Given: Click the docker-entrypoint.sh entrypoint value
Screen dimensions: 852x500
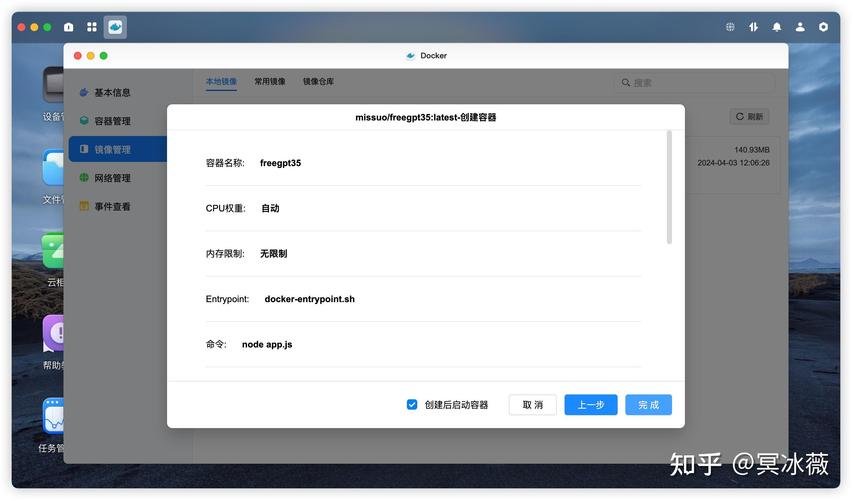Looking at the screenshot, I should (x=310, y=299).
